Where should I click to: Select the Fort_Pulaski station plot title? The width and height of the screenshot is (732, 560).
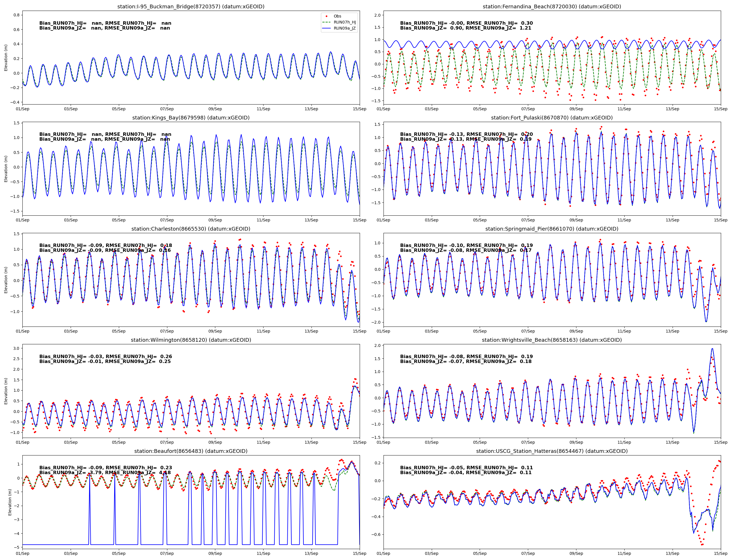552,118
